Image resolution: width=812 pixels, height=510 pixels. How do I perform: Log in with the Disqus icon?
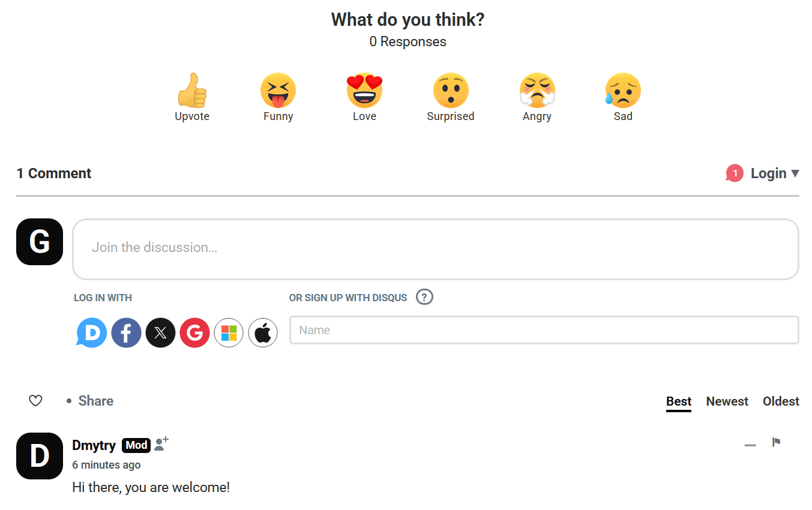pos(92,332)
